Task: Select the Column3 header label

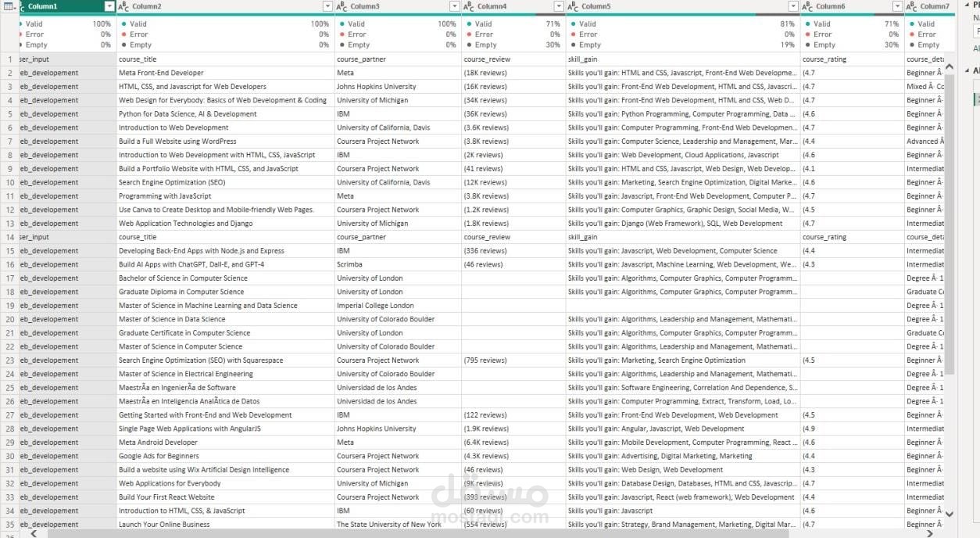Action: click(x=365, y=6)
